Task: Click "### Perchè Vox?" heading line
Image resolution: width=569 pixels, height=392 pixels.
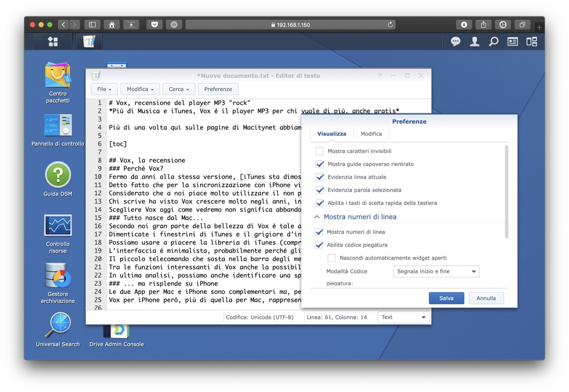Action: coord(136,168)
